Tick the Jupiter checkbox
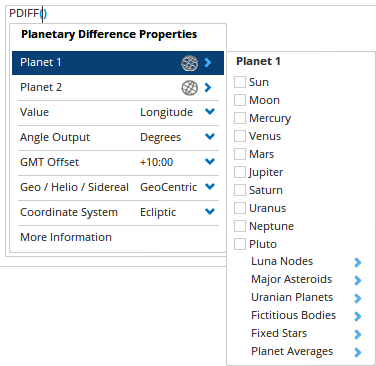Image resolution: width=376 pixels, height=366 pixels. pos(240,172)
